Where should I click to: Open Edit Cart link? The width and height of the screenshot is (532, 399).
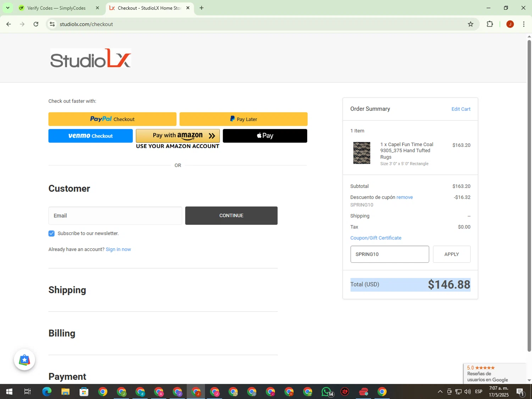(461, 109)
